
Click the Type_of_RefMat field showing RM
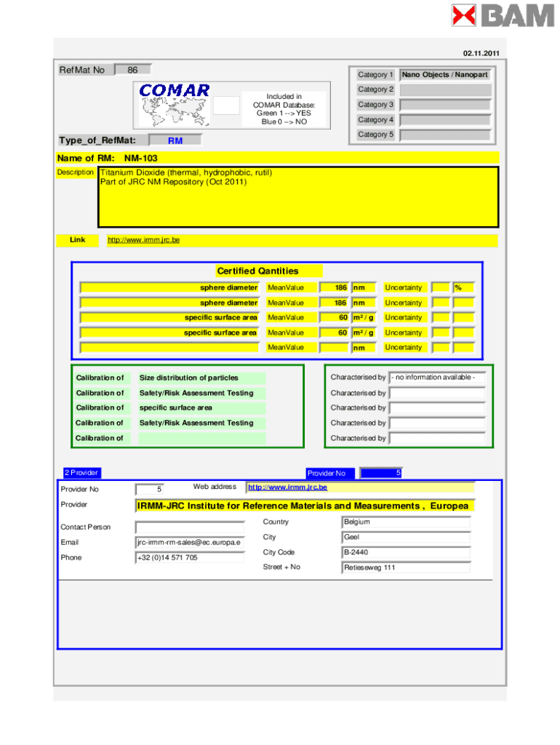pyautogui.click(x=175, y=140)
